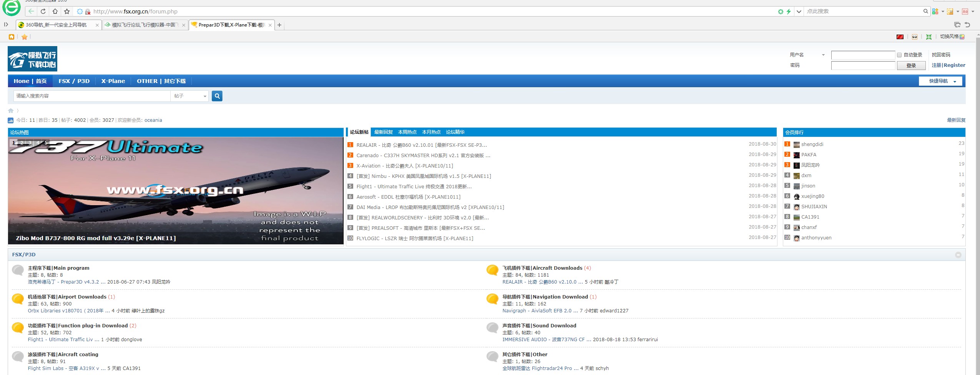Click the green lightning speed-mode icon
980x375 pixels.
click(788, 12)
